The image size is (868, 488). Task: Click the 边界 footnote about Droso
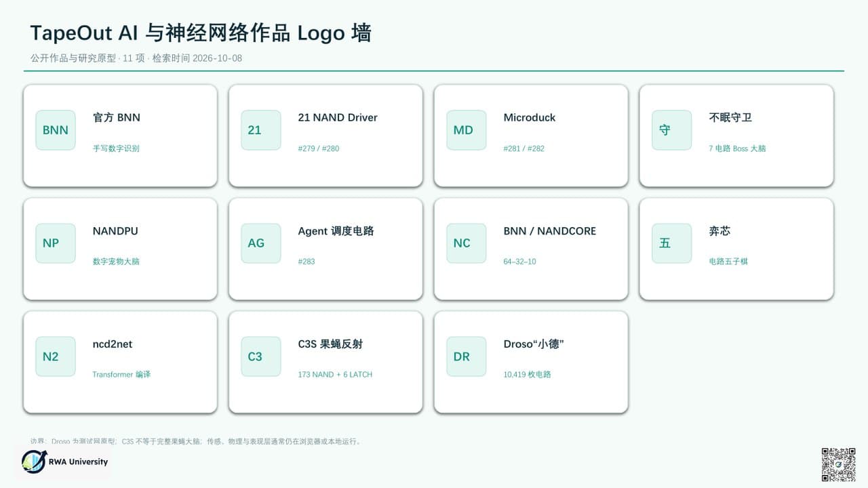click(x=196, y=441)
